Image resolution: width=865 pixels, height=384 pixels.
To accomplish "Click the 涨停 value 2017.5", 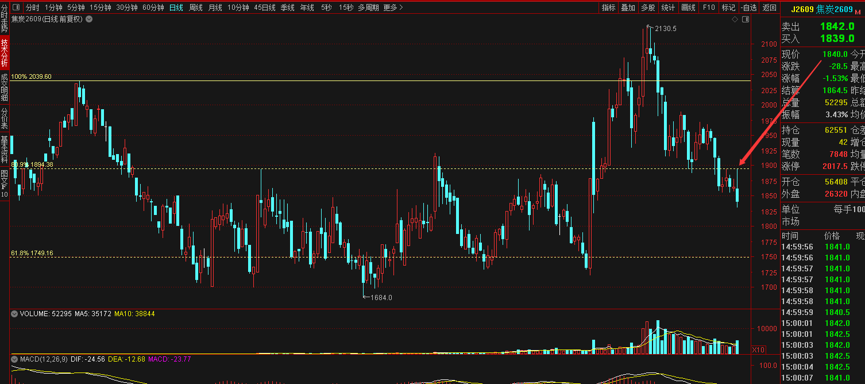I will click(835, 166).
